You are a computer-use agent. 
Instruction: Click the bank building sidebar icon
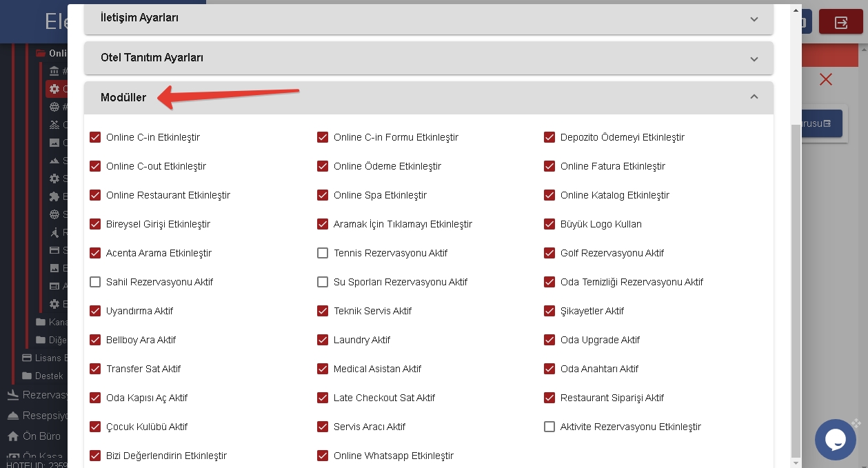click(x=54, y=71)
